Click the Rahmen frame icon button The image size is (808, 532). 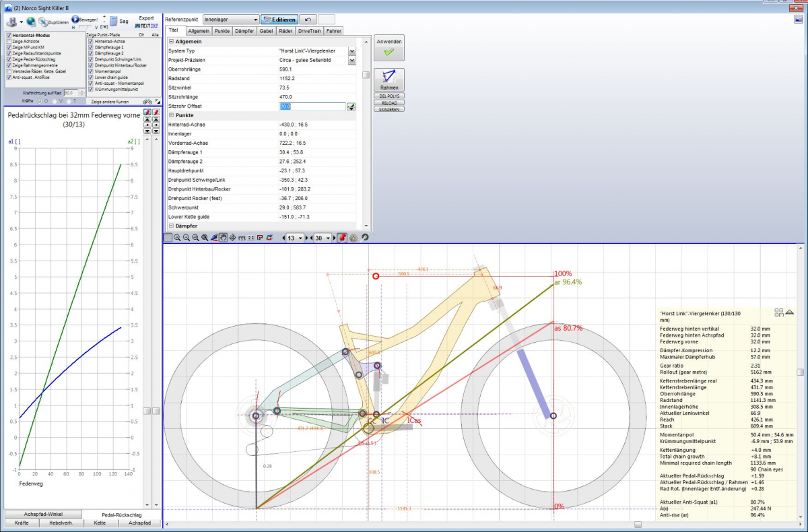389,80
